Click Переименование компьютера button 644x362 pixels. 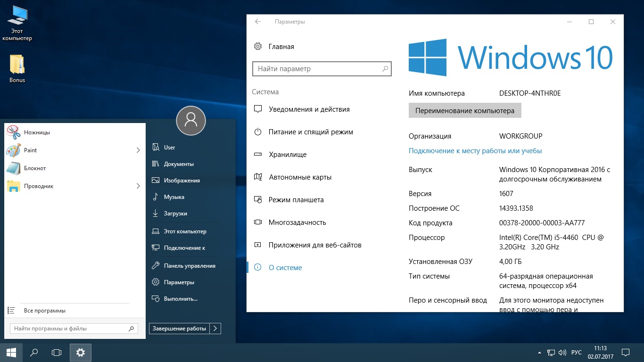tap(465, 111)
